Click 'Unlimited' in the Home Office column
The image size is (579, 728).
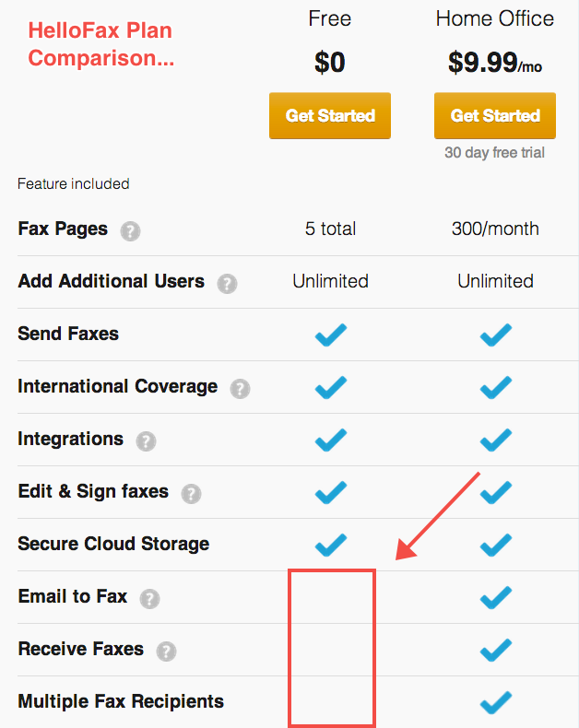[x=495, y=281]
